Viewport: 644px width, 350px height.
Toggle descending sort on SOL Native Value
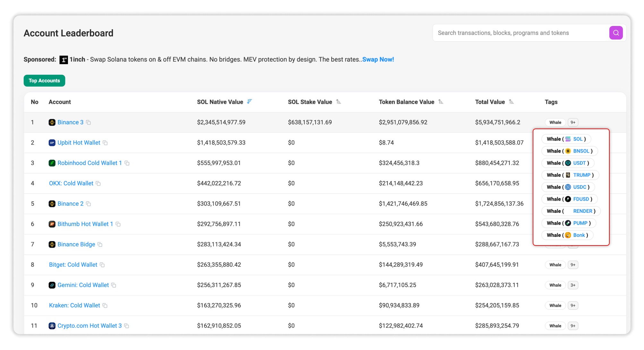click(x=250, y=101)
